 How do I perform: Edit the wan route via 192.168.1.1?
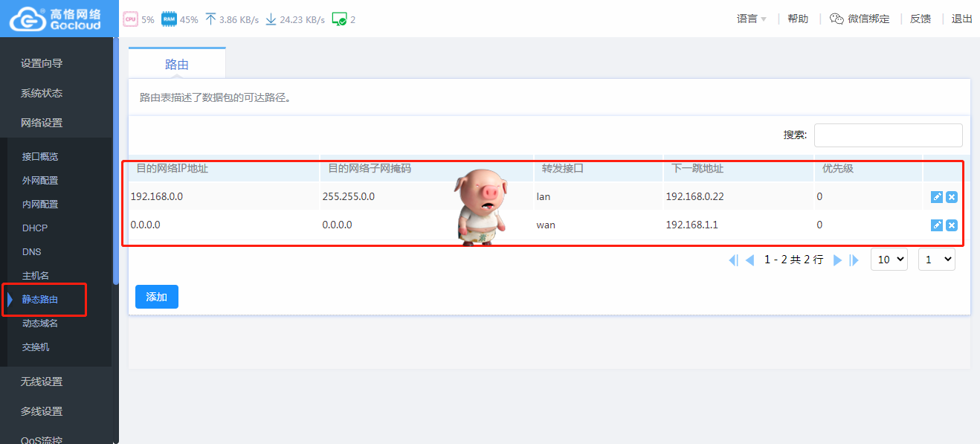coord(937,225)
